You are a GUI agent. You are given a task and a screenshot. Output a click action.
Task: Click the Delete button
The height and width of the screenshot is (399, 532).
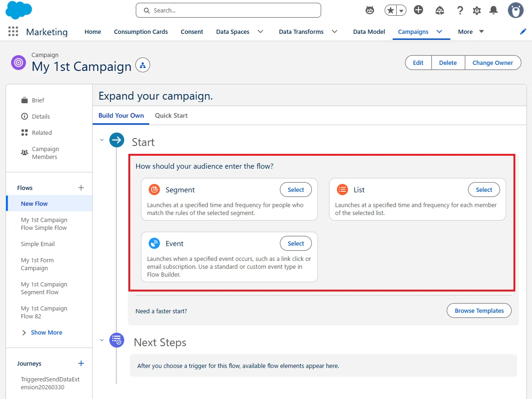tap(448, 63)
